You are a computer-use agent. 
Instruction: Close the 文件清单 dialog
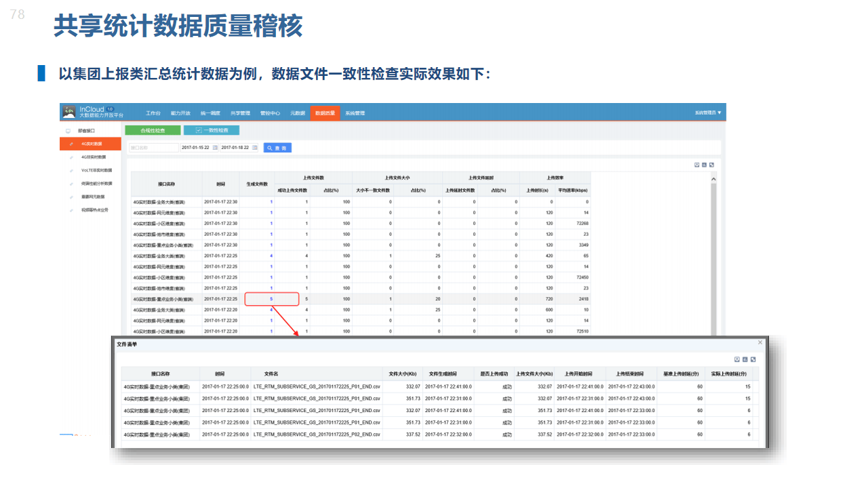click(760, 342)
